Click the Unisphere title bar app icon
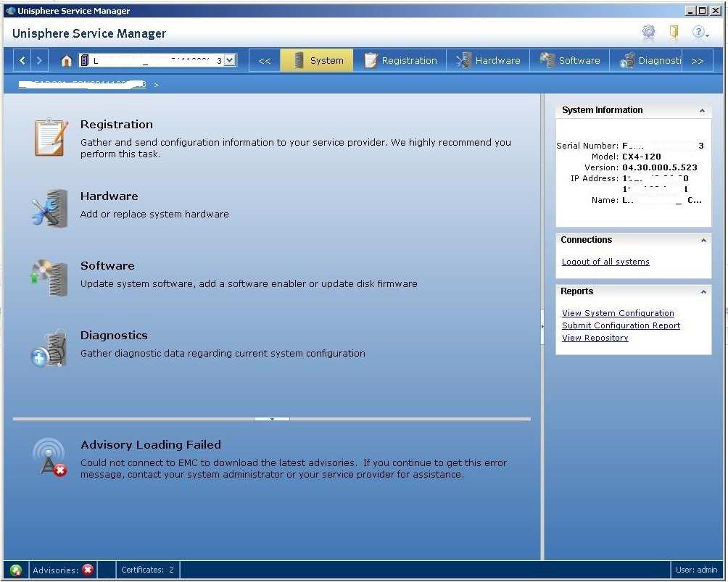 11,11
